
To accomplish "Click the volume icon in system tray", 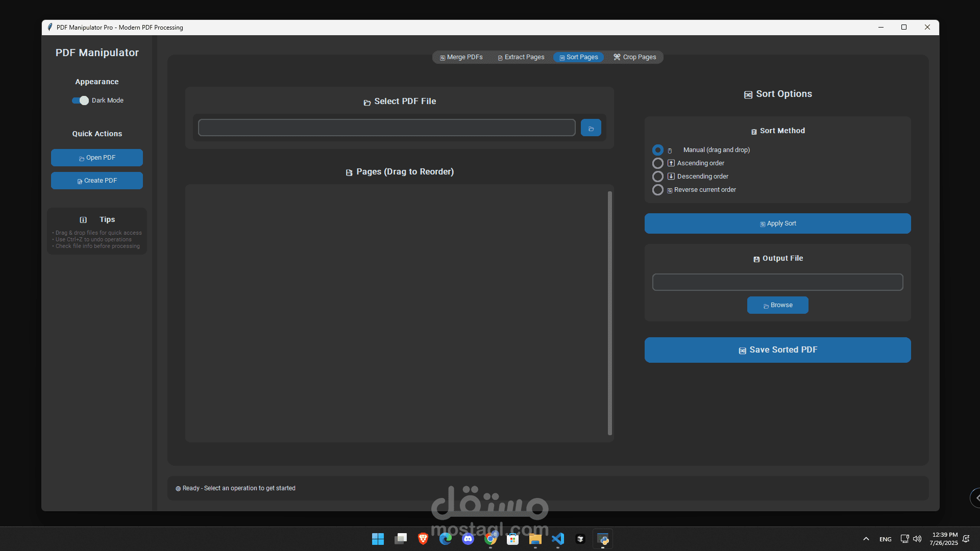I will coord(917,539).
